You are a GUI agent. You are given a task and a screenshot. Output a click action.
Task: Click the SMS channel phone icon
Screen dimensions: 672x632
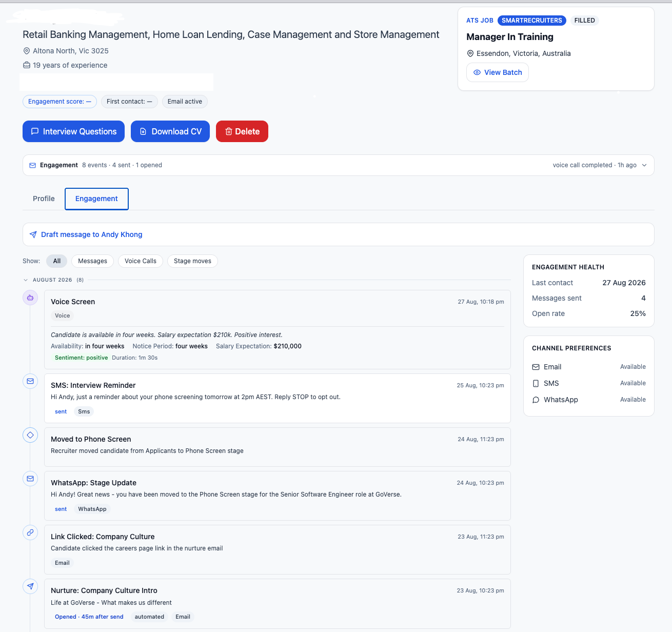click(536, 383)
